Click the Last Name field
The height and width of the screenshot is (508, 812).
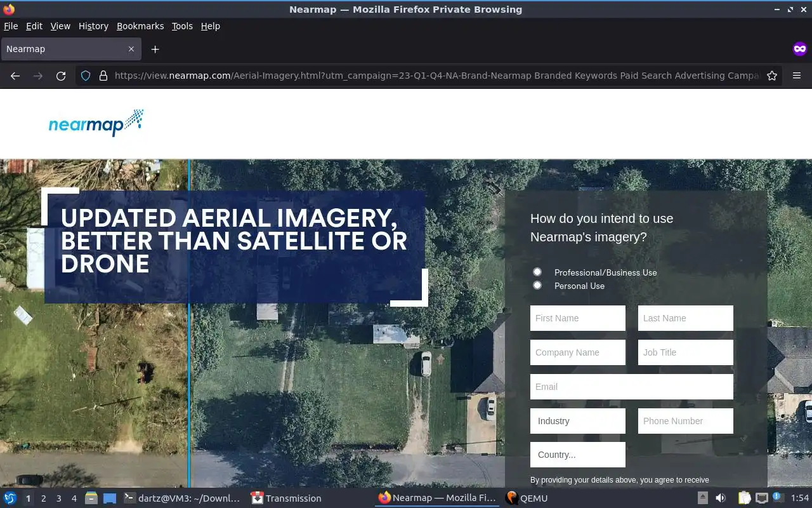coord(686,318)
